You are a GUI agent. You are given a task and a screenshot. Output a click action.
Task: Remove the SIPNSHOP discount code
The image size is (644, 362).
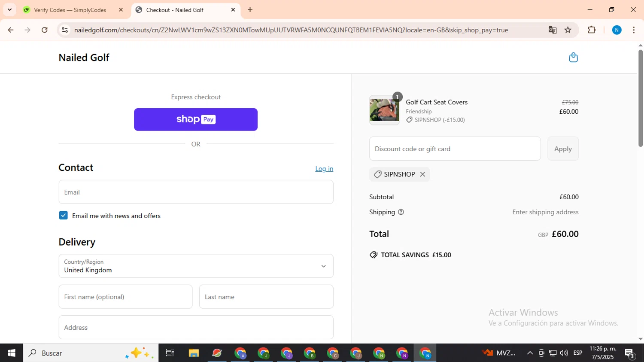(x=422, y=174)
